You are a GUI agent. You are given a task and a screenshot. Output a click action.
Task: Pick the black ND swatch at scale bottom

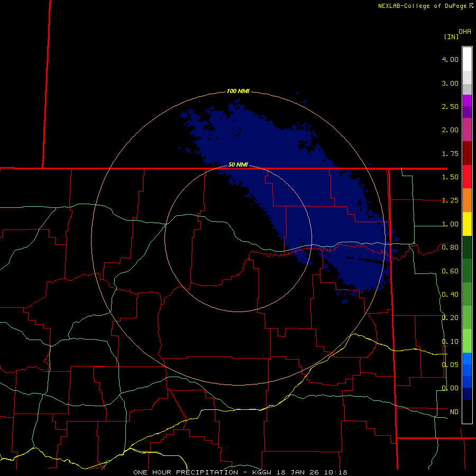tap(467, 411)
